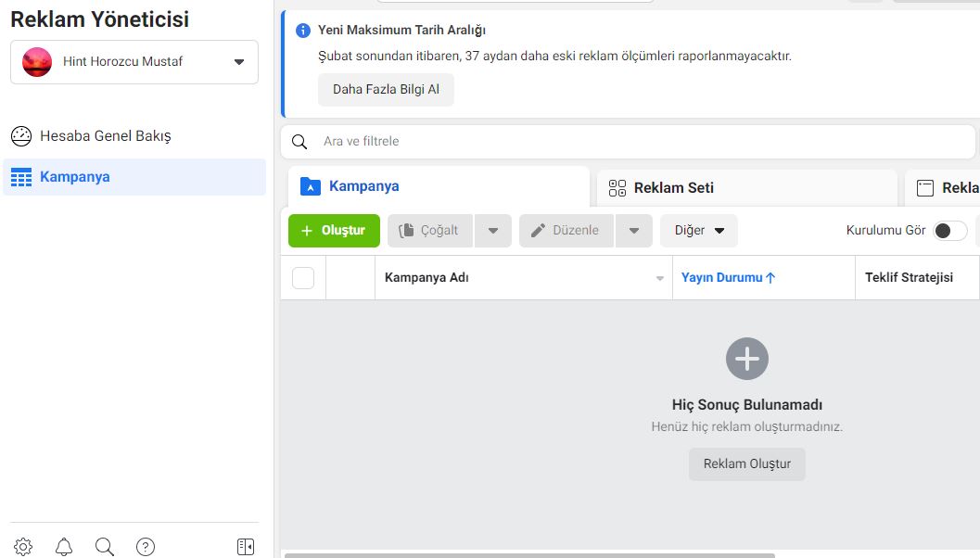This screenshot has height=558, width=980.
Task: Expand the Düzenle dropdown arrow
Action: [634, 231]
